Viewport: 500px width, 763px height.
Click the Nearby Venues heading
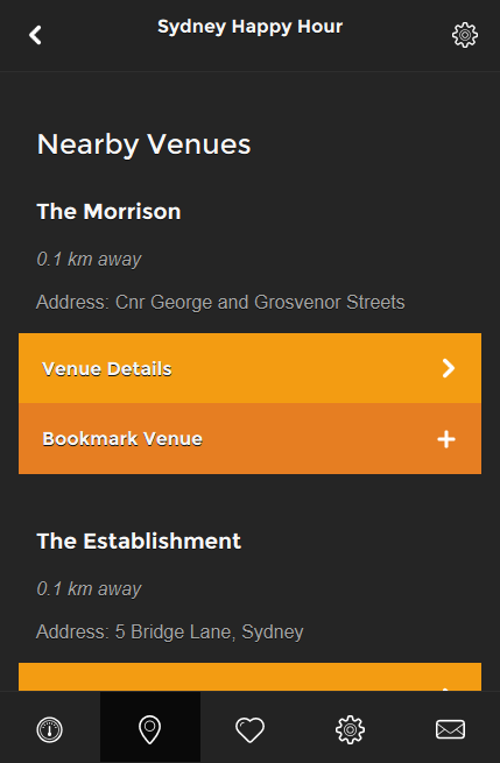pos(144,145)
